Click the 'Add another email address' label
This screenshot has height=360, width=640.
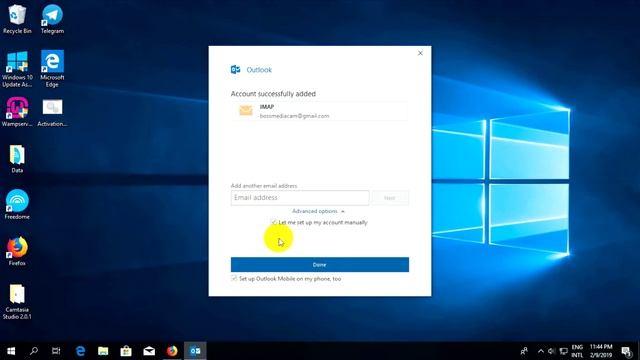(x=264, y=186)
